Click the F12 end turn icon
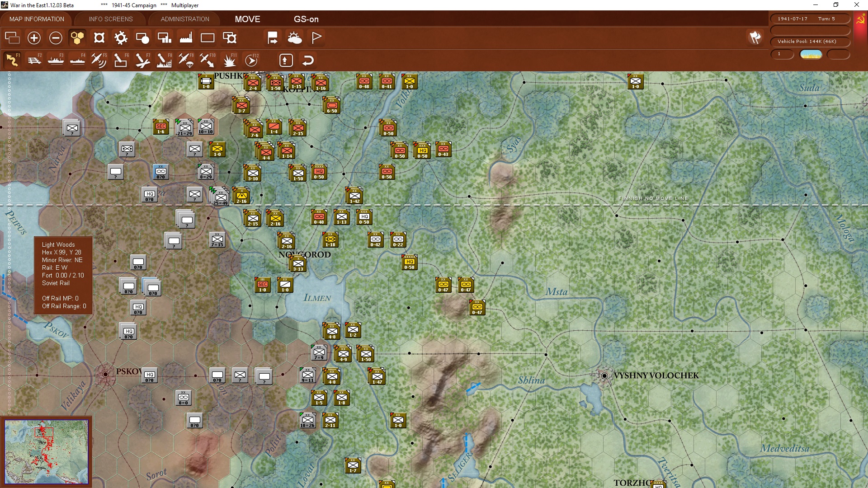The height and width of the screenshot is (488, 868). (x=251, y=60)
